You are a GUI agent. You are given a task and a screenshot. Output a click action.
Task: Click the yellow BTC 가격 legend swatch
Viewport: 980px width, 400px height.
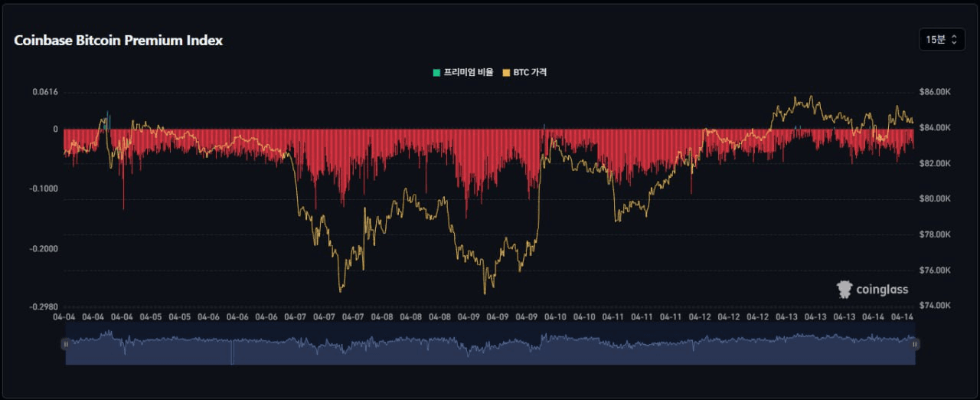click(x=506, y=73)
